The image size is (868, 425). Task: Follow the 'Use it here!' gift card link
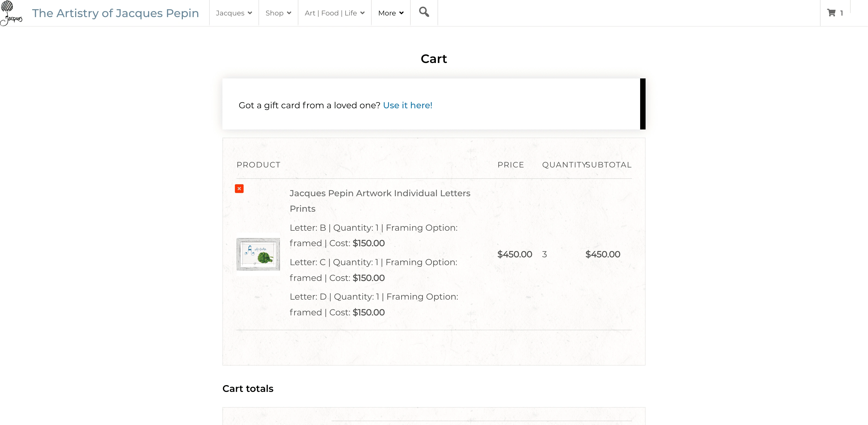[x=407, y=105]
